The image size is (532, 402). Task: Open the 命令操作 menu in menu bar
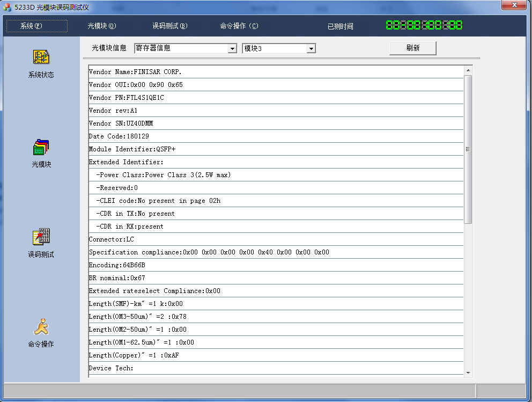[239, 26]
